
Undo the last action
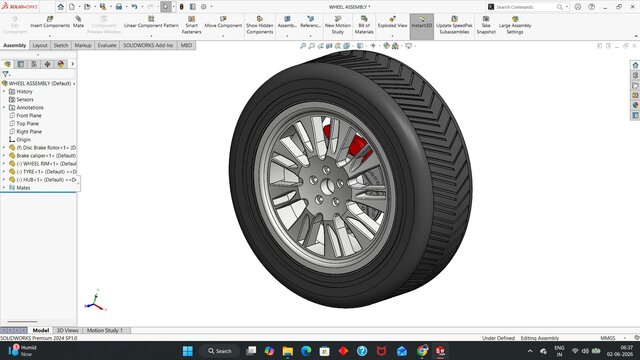(x=134, y=7)
